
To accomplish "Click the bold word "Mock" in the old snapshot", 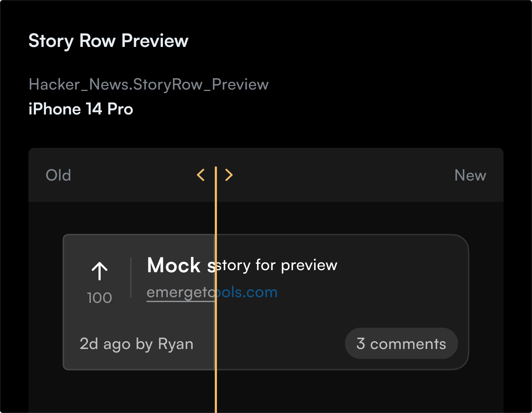I will pyautogui.click(x=174, y=265).
